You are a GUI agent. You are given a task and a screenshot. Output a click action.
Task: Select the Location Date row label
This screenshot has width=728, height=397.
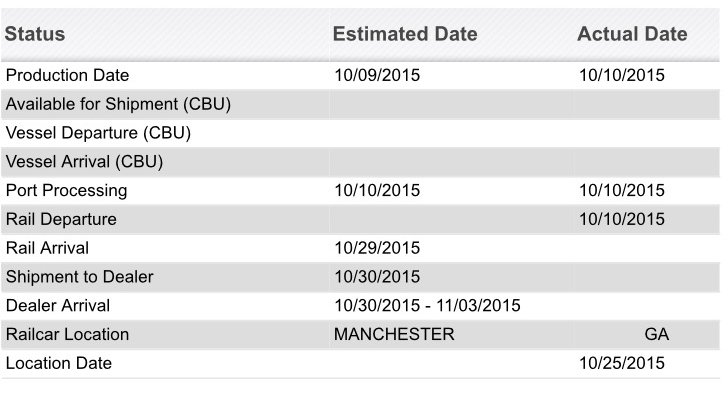pyautogui.click(x=59, y=363)
